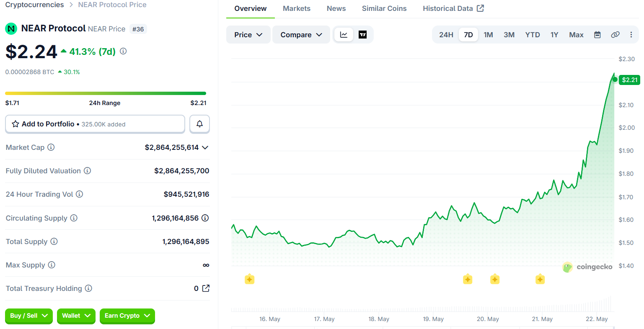644x329 pixels.
Task: Click the green chart endpoint dot
Action: pyautogui.click(x=615, y=80)
